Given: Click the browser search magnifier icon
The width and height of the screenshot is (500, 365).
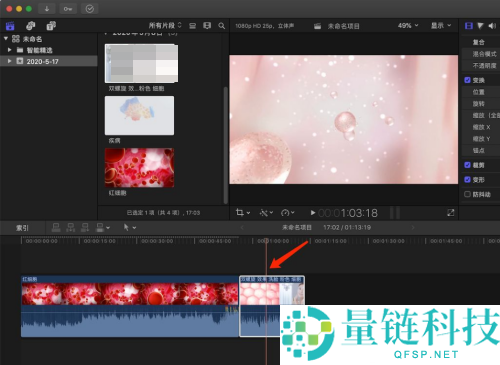Looking at the screenshot, I should [221, 26].
